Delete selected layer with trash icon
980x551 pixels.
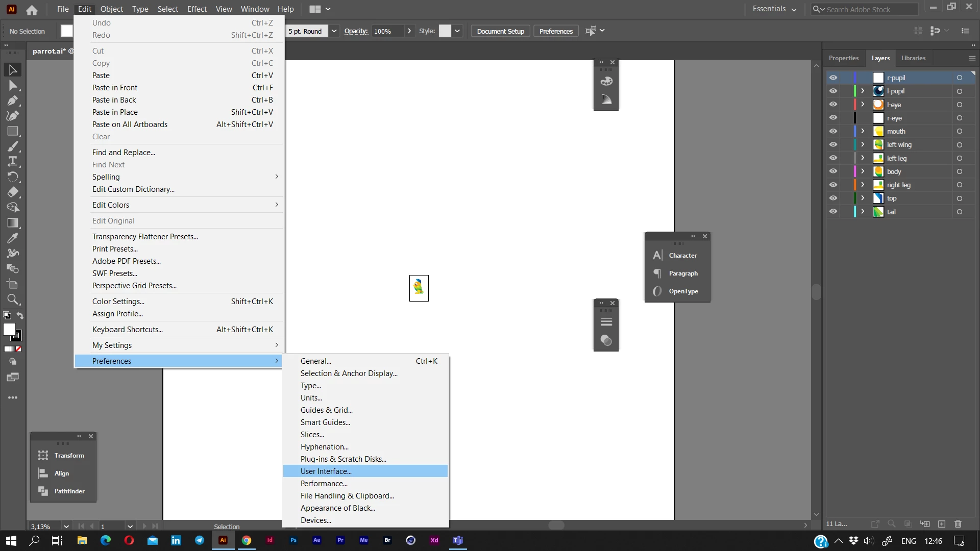(958, 524)
